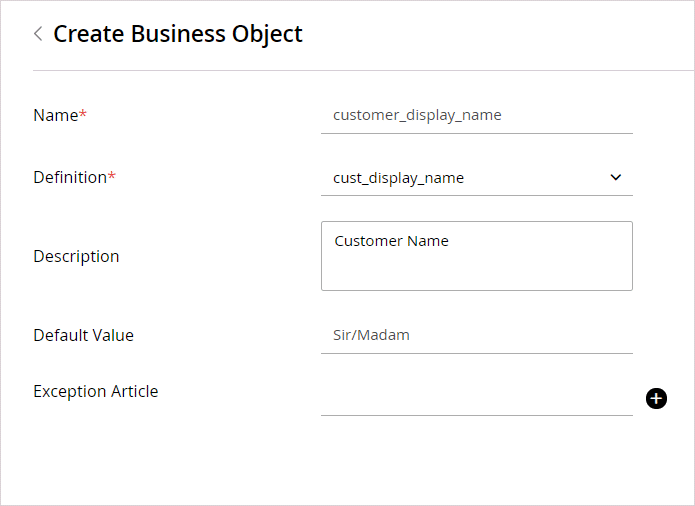Add an exception article with plus icon

coord(656,398)
